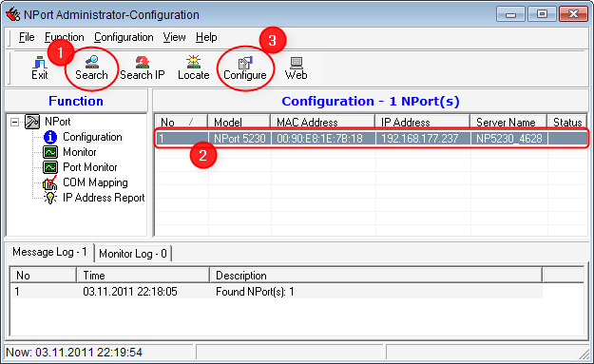The height and width of the screenshot is (364, 594).
Task: Select Monitor in the function tree
Action: click(79, 152)
